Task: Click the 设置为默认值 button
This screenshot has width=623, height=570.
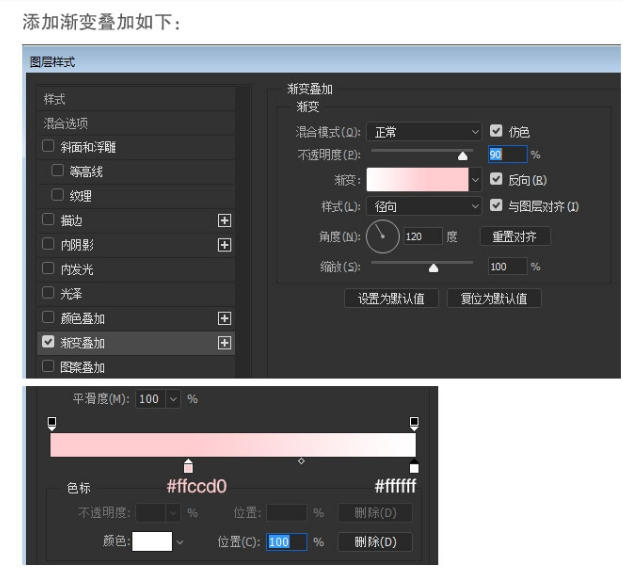Action: [391, 298]
